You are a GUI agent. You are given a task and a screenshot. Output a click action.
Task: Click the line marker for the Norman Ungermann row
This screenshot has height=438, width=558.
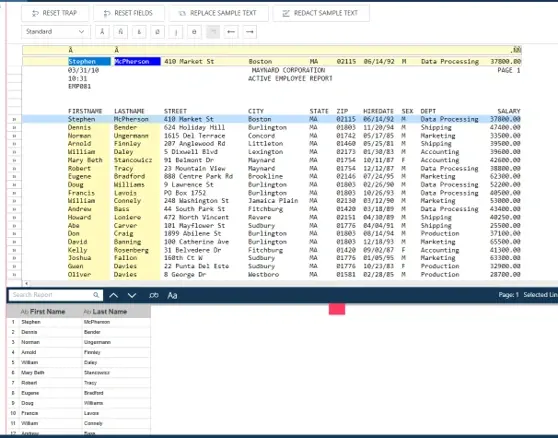14,136
